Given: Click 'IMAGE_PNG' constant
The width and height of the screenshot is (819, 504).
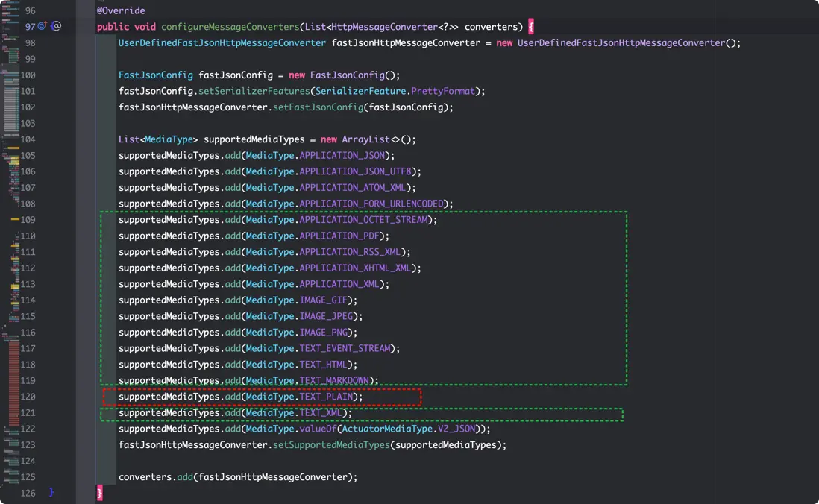Looking at the screenshot, I should [x=323, y=333].
